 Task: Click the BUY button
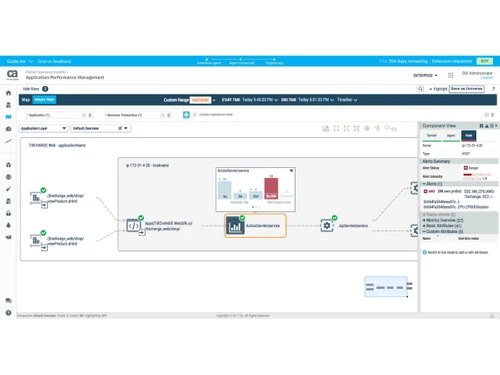click(x=485, y=61)
